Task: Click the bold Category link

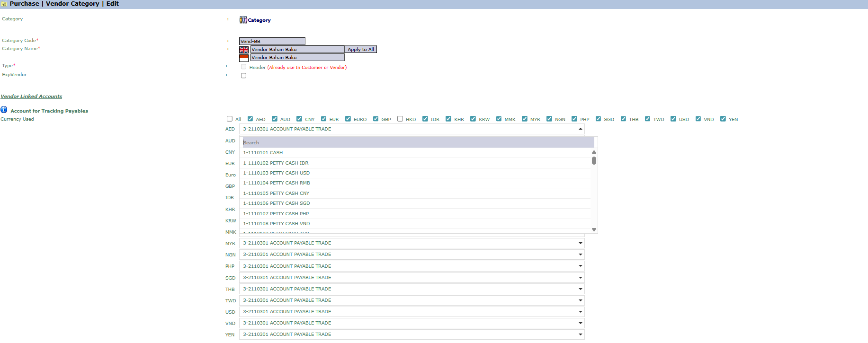Action: pyautogui.click(x=259, y=20)
